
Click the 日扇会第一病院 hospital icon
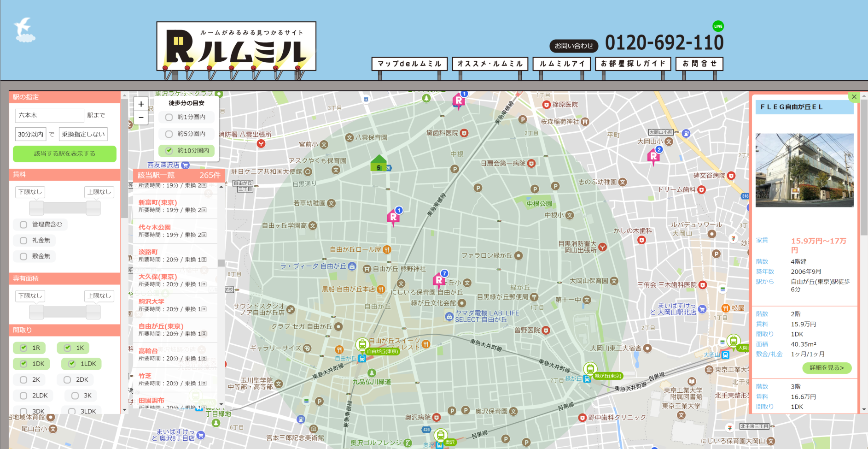531,163
